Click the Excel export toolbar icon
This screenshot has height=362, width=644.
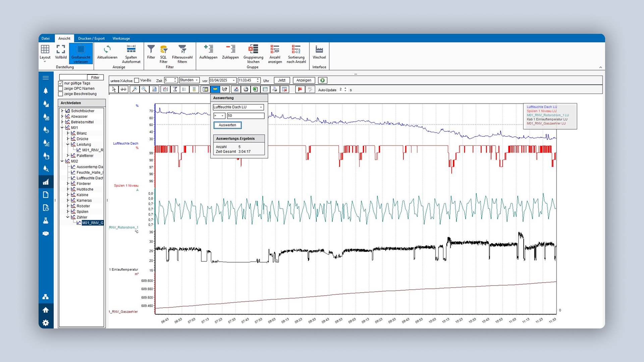click(x=255, y=89)
